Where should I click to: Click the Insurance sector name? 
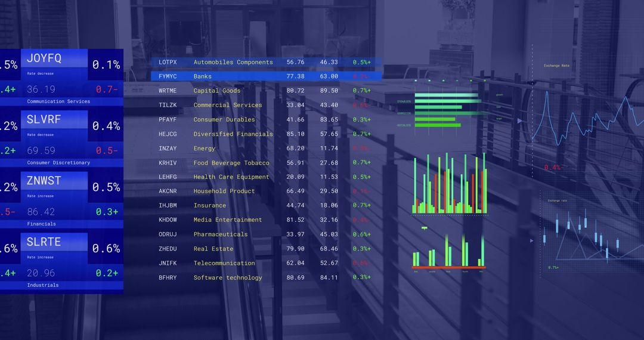click(210, 205)
